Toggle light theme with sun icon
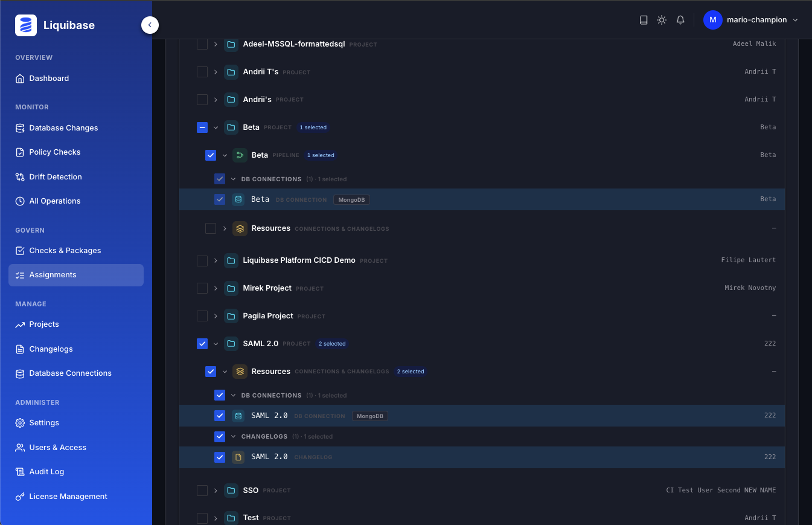812x525 pixels. [x=662, y=20]
